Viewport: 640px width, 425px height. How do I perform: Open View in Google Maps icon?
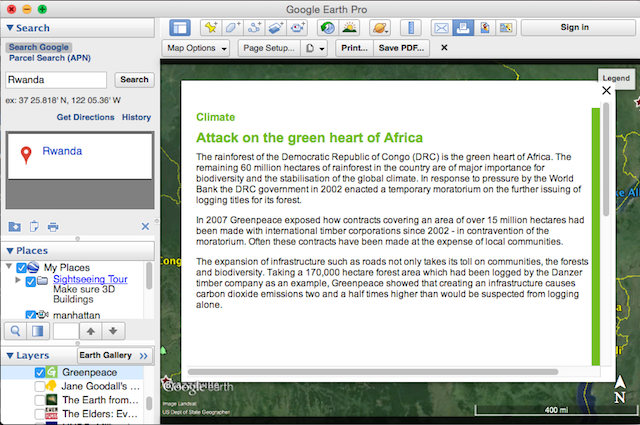(506, 28)
